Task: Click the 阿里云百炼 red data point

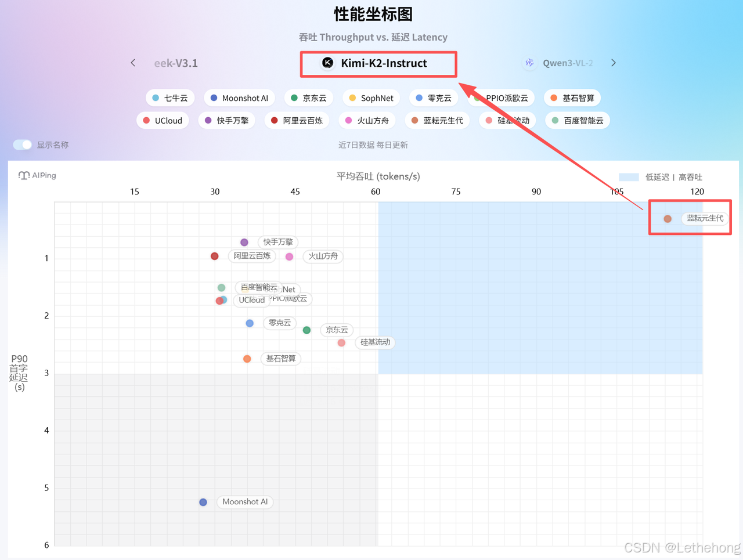Action: click(x=215, y=256)
